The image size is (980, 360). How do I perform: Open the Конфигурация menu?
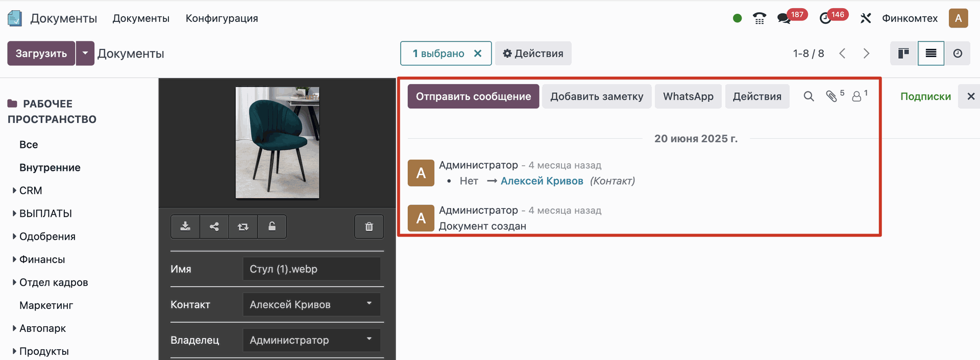tap(222, 18)
